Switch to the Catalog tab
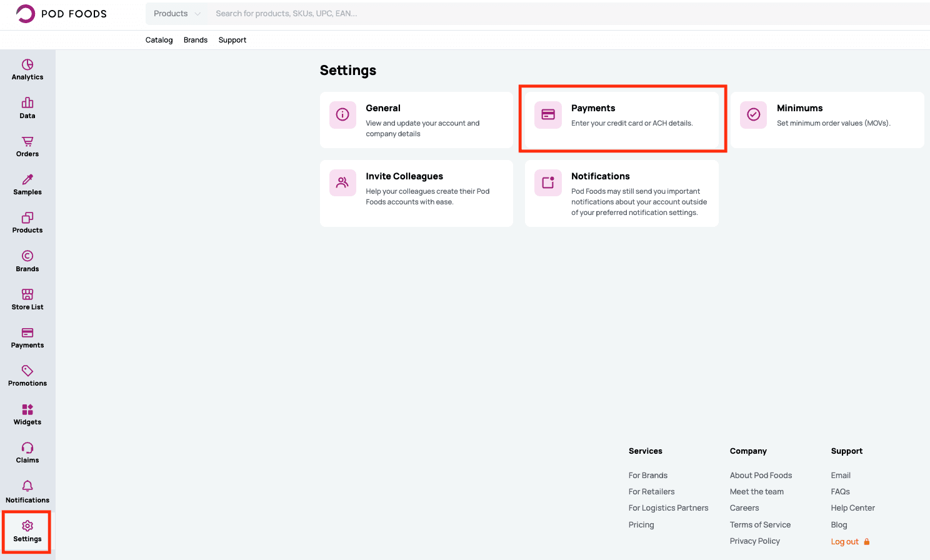The width and height of the screenshot is (930, 560). [x=159, y=39]
